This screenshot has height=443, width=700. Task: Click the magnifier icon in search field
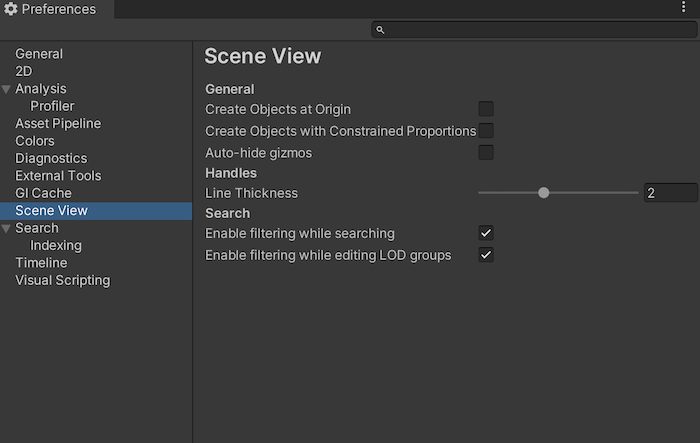tap(380, 31)
